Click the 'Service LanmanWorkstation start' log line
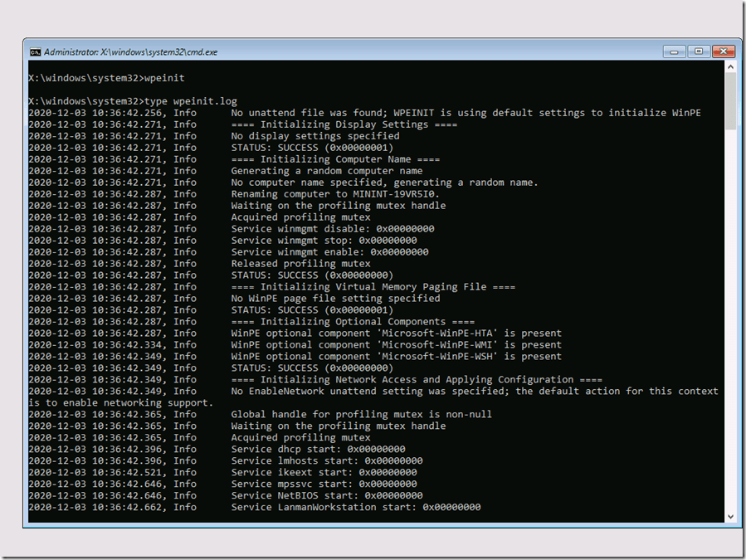The image size is (746, 560). tap(355, 507)
